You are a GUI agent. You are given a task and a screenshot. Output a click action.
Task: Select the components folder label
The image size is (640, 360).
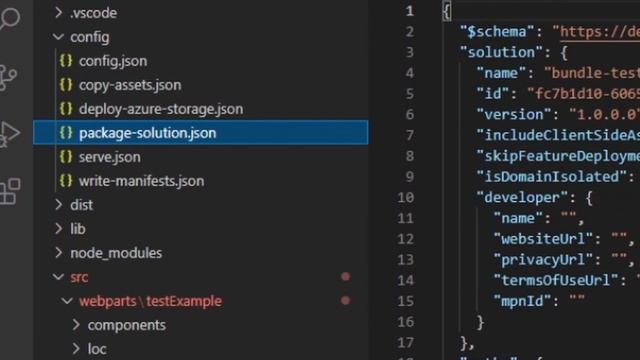pos(127,325)
